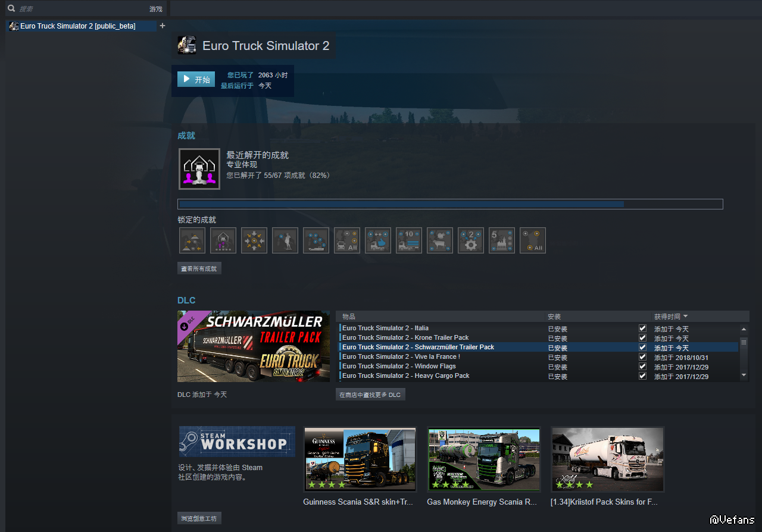Image resolution: width=762 pixels, height=532 pixels.
Task: Click the '锁定的成就' label
Action: 197,220
